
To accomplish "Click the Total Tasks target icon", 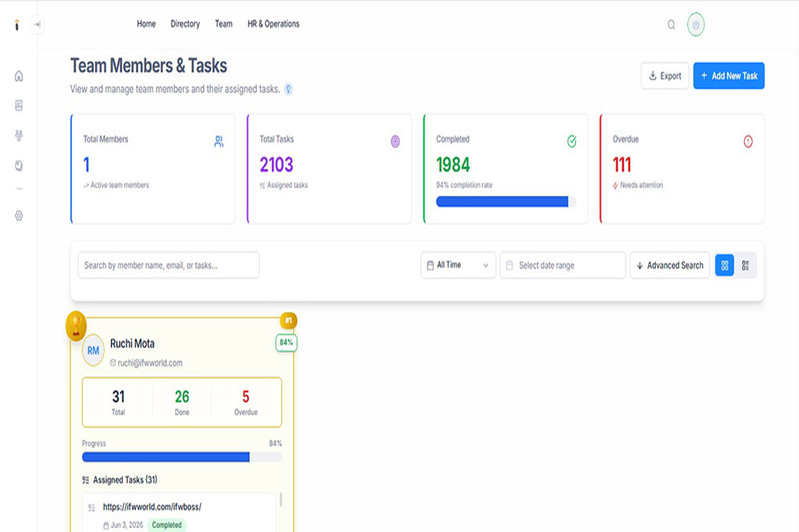I will (x=396, y=141).
